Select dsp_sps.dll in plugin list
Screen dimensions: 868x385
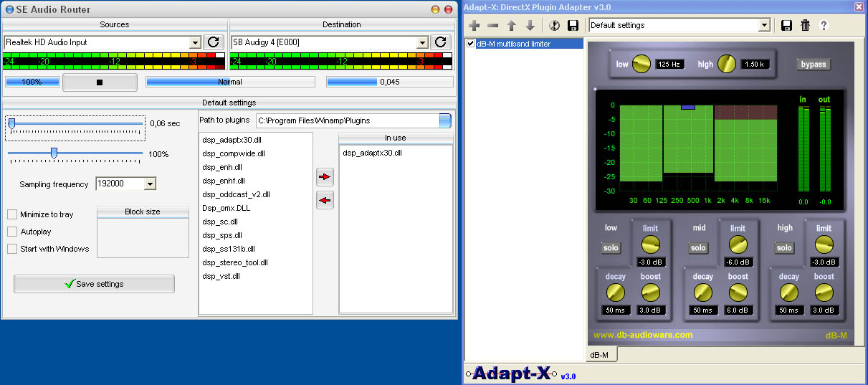coord(222,235)
